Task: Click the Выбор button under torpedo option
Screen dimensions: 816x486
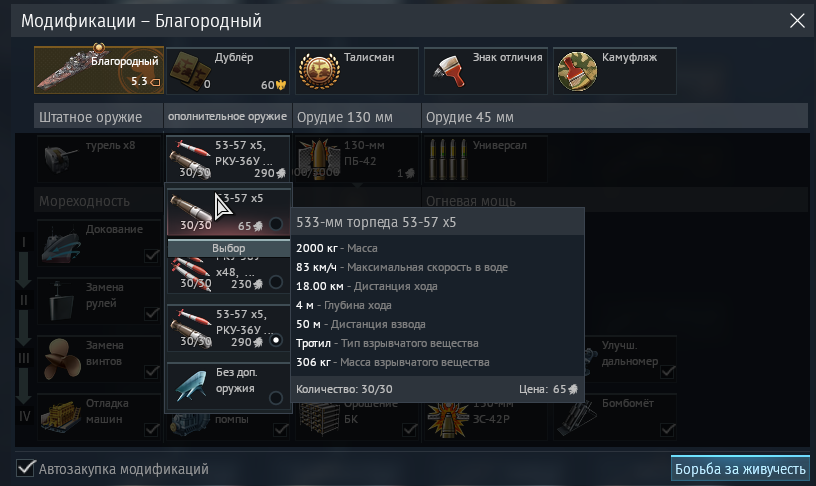Action: click(x=228, y=248)
